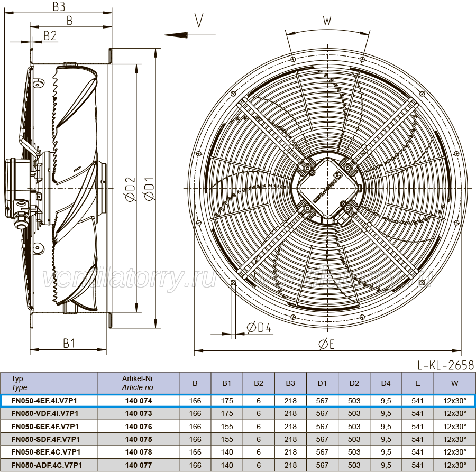Click the B1 dimension label below the side view
The image size is (476, 472).
pos(69,343)
